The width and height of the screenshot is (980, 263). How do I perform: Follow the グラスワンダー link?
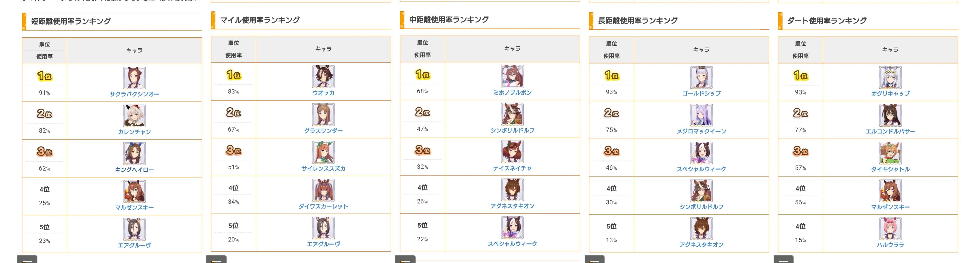click(323, 130)
